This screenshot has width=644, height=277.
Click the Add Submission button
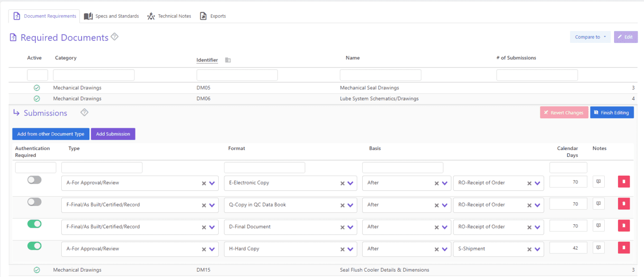pos(113,134)
